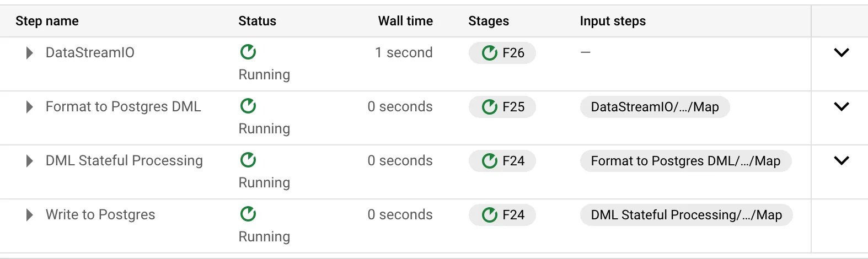This screenshot has width=868, height=259.
Task: Click the Format to Postgres DML/.../Map chip
Action: pos(685,161)
